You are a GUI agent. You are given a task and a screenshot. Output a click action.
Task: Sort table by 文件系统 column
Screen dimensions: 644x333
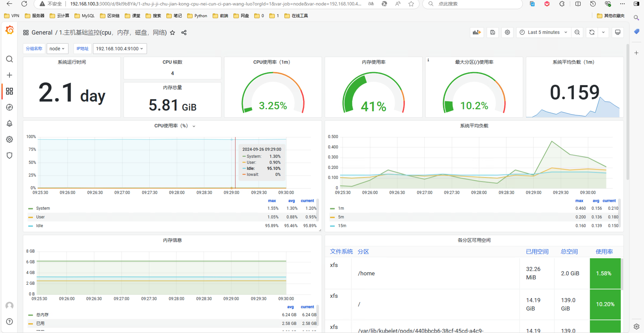[341, 252]
